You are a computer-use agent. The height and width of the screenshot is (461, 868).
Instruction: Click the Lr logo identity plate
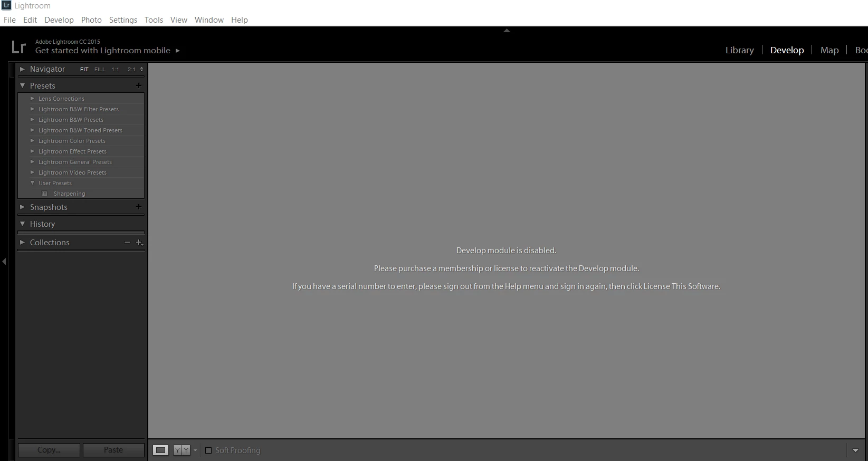point(18,47)
